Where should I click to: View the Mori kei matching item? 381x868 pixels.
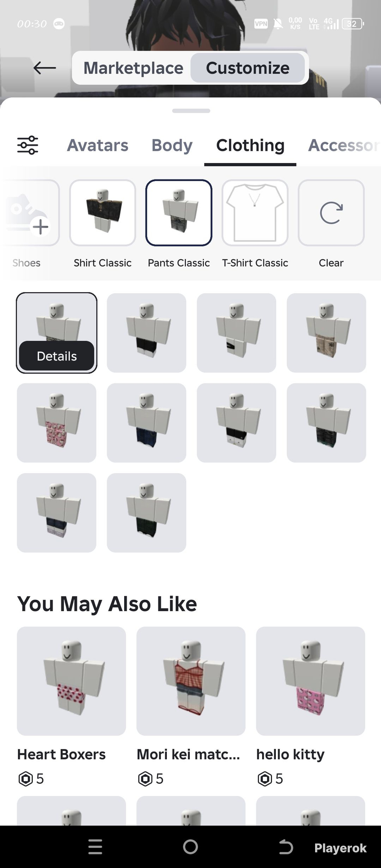191,681
